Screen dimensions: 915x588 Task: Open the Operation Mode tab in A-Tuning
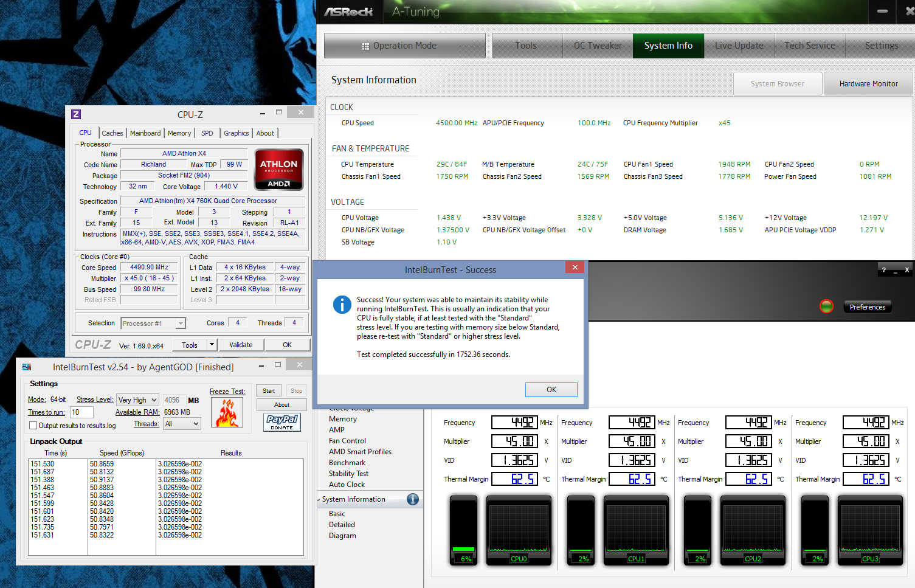click(405, 46)
